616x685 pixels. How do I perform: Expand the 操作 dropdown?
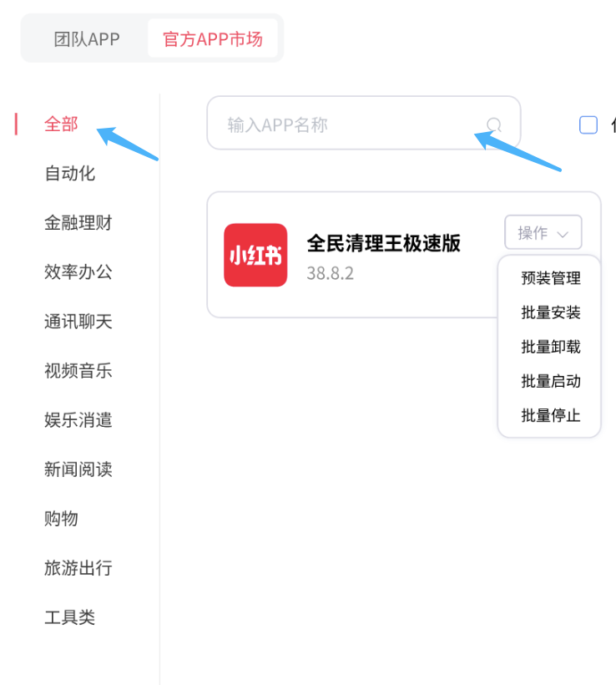(x=543, y=232)
